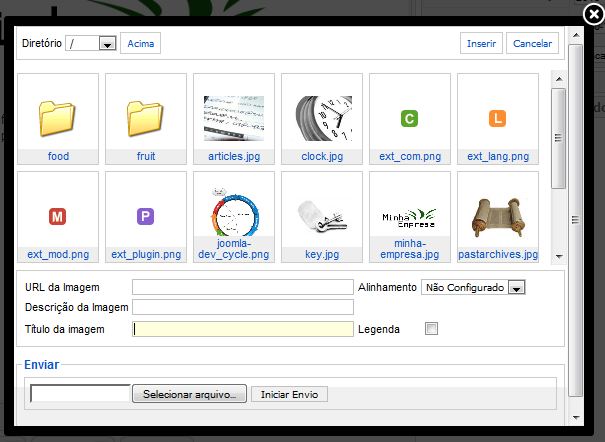The height and width of the screenshot is (442, 605).
Task: Click the minha-empresa.jpg file name
Action: 410,249
